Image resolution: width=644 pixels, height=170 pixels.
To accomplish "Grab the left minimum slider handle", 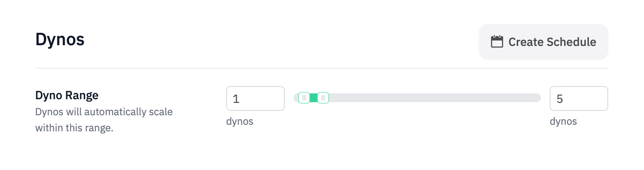I will coord(304,98).
